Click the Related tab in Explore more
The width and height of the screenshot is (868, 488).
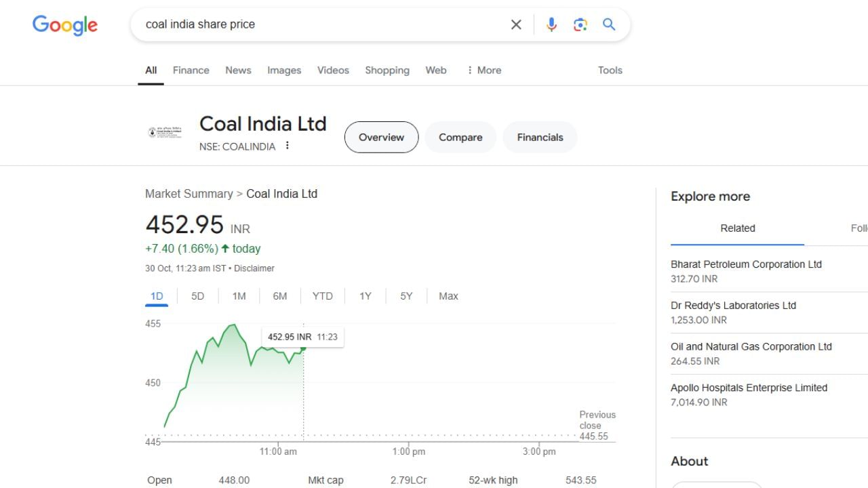[x=738, y=228]
